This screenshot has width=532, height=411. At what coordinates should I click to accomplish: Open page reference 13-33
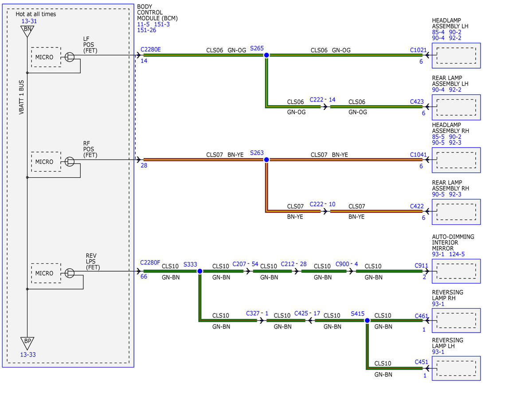[28, 355]
